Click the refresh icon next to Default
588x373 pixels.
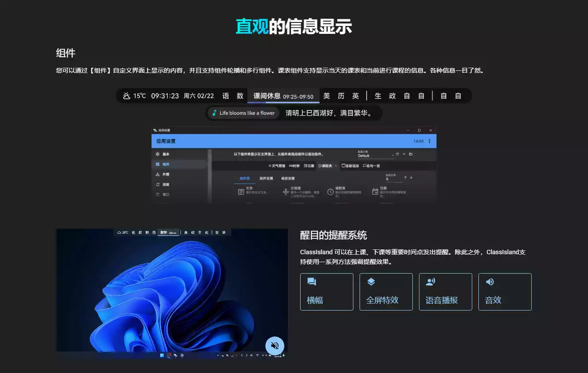click(x=397, y=154)
